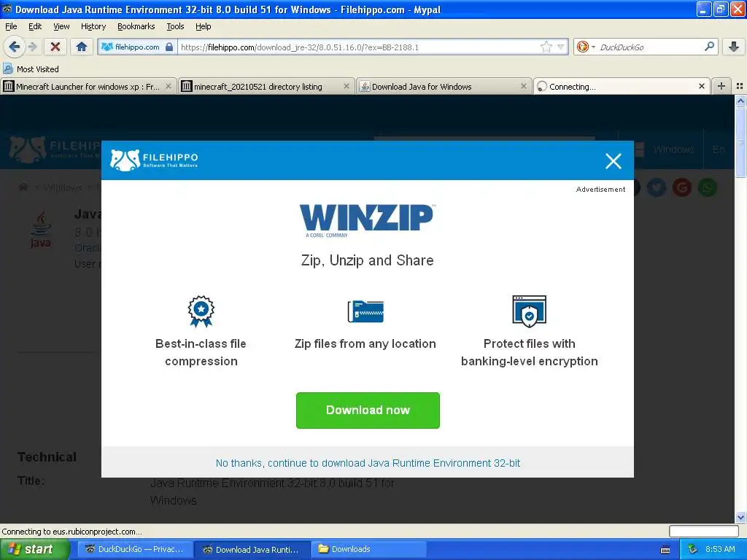Open the list all tabs button
Image resolution: width=747 pixels, height=560 pixels.
pyautogui.click(x=740, y=86)
